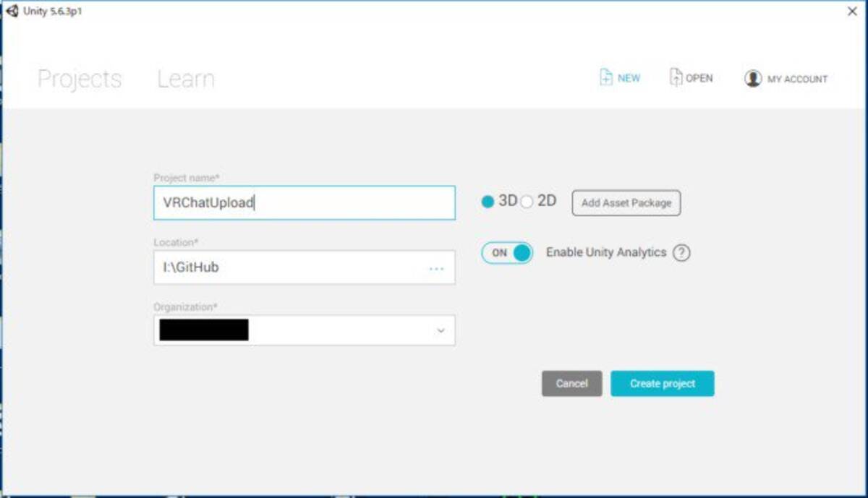
Task: Click the Project name input field
Action: click(305, 203)
